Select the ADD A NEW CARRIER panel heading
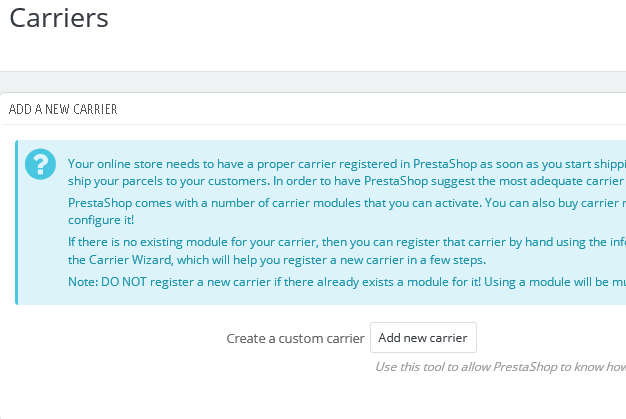626x419 pixels. (63, 109)
